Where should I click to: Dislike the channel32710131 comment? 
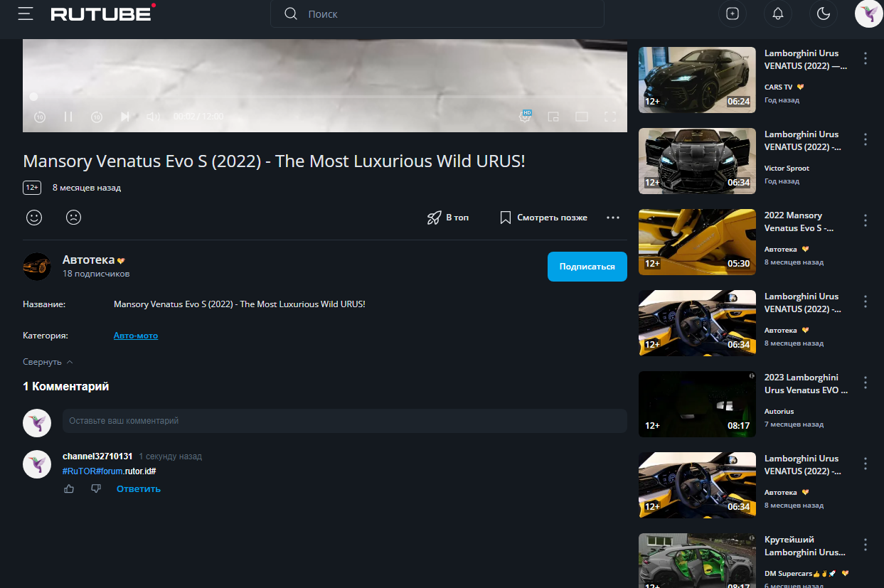point(96,488)
